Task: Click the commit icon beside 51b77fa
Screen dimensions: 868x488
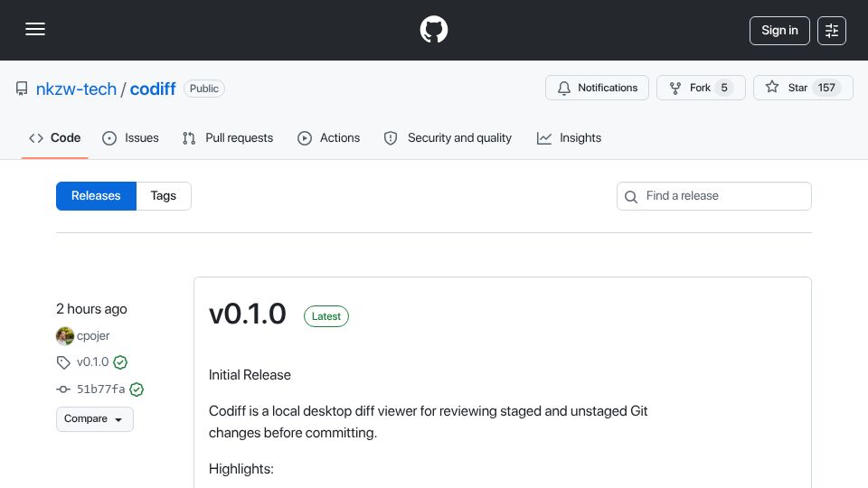Action: pyautogui.click(x=63, y=389)
